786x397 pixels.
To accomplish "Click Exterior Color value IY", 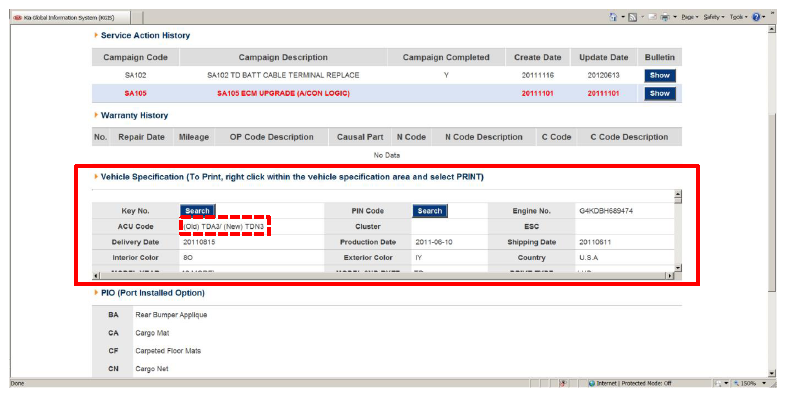I will [419, 258].
